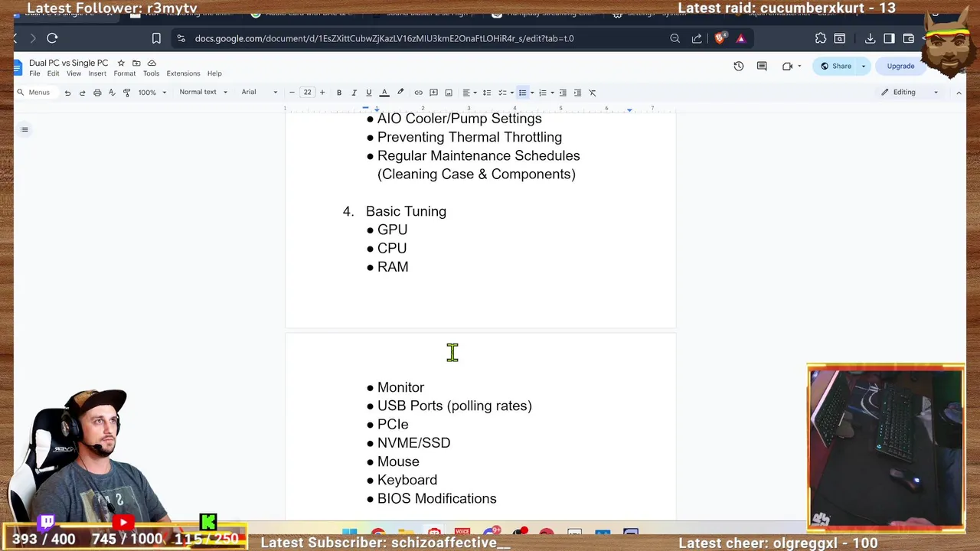Show all comments icon in header
The image size is (980, 551).
[x=762, y=66]
